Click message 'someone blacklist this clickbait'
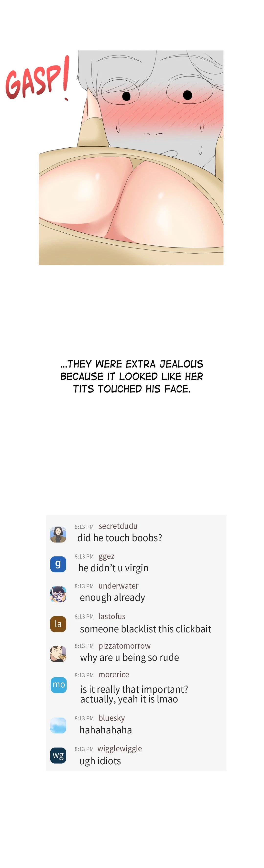This screenshot has width=264, height=868. point(146,629)
